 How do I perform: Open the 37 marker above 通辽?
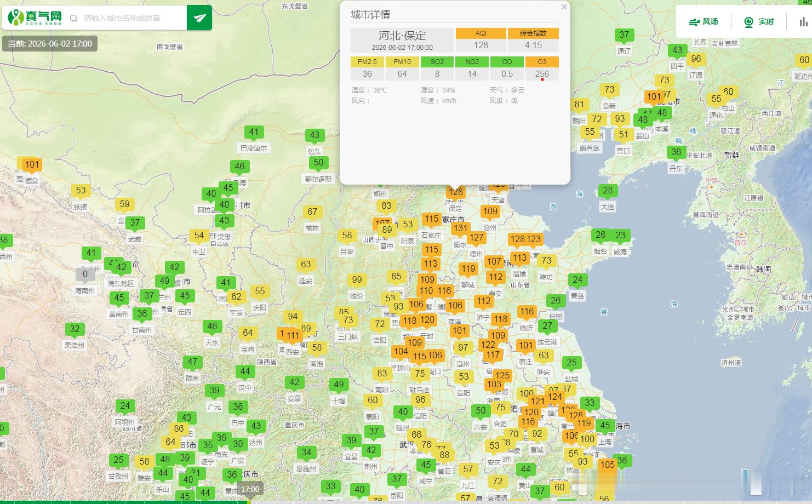[x=624, y=35]
